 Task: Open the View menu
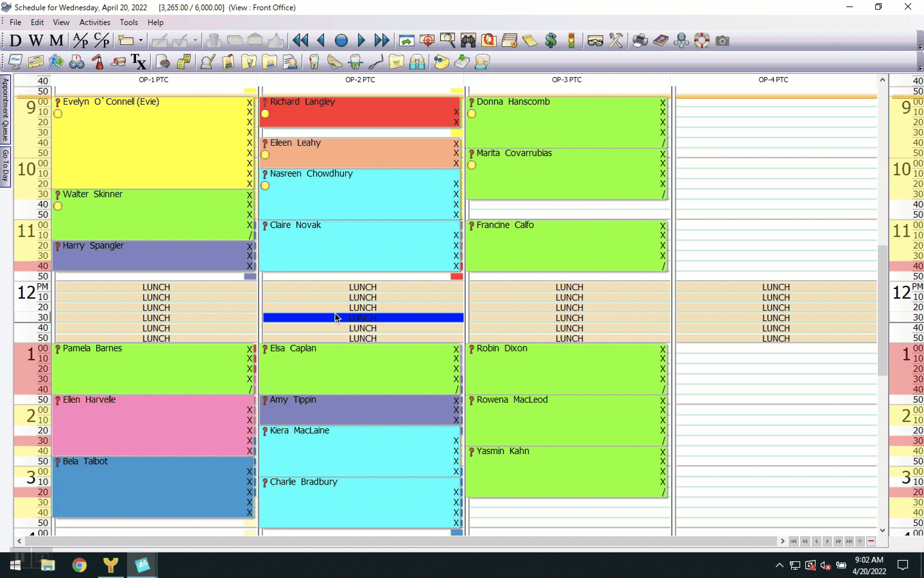pos(61,22)
